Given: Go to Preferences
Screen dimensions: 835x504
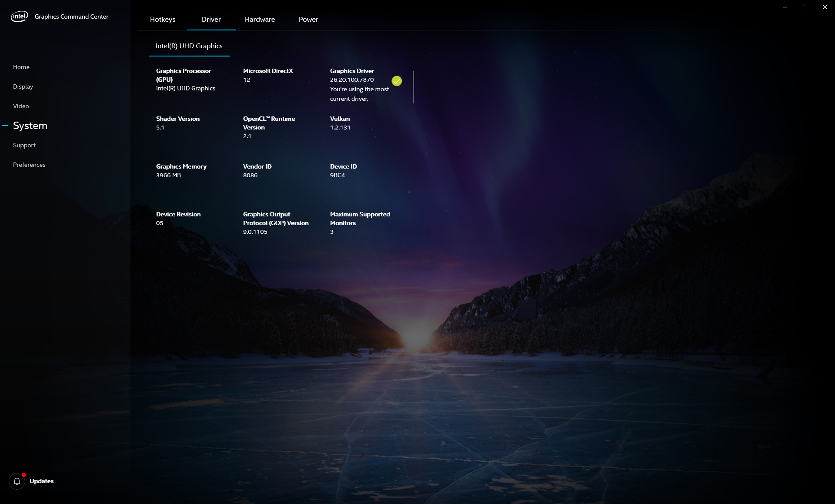Looking at the screenshot, I should tap(29, 165).
